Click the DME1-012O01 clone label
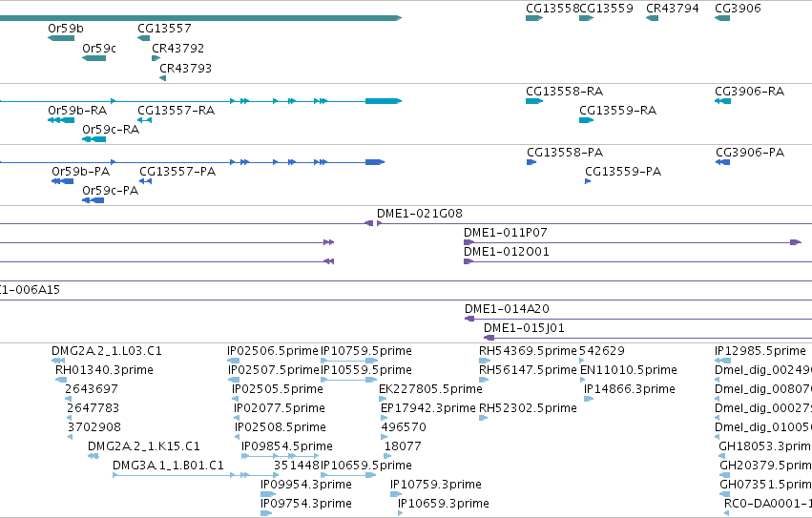Image resolution: width=812 pixels, height=518 pixels. pyautogui.click(x=507, y=252)
